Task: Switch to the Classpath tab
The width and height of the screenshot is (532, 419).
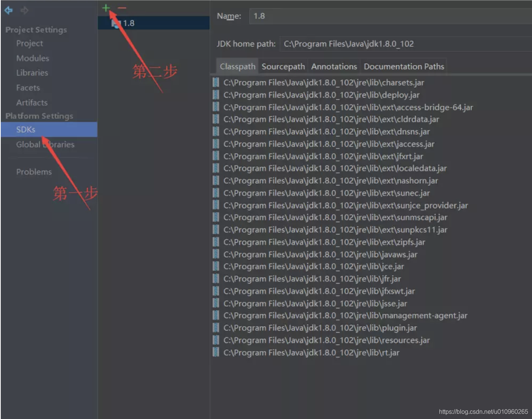Action: point(238,66)
